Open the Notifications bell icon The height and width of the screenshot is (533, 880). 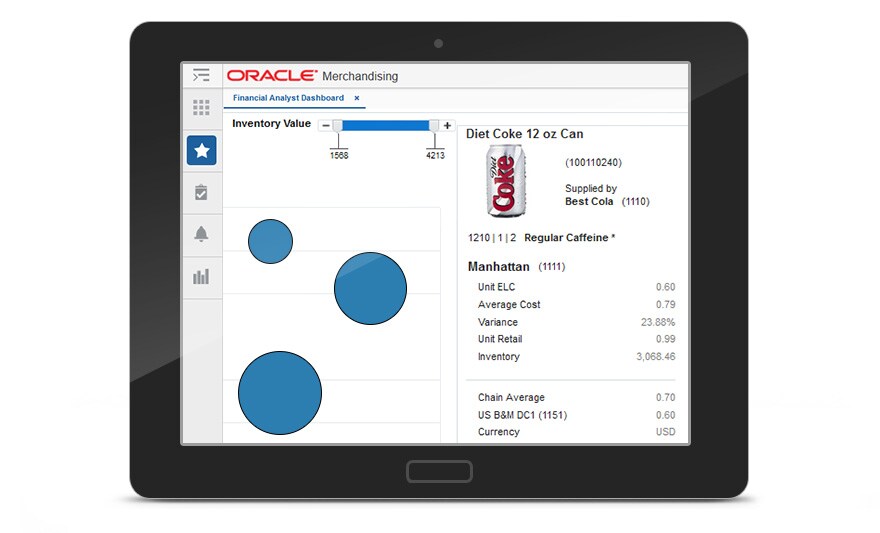[x=201, y=234]
